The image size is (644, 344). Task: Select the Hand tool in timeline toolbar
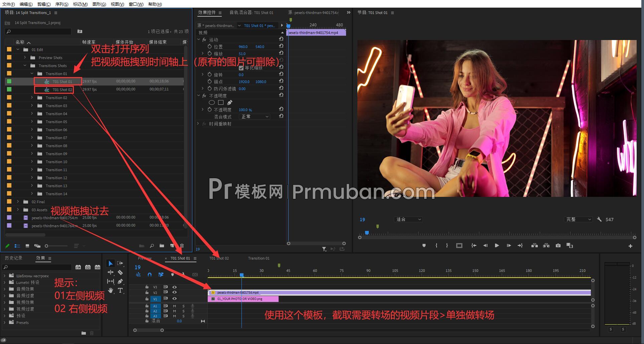111,291
